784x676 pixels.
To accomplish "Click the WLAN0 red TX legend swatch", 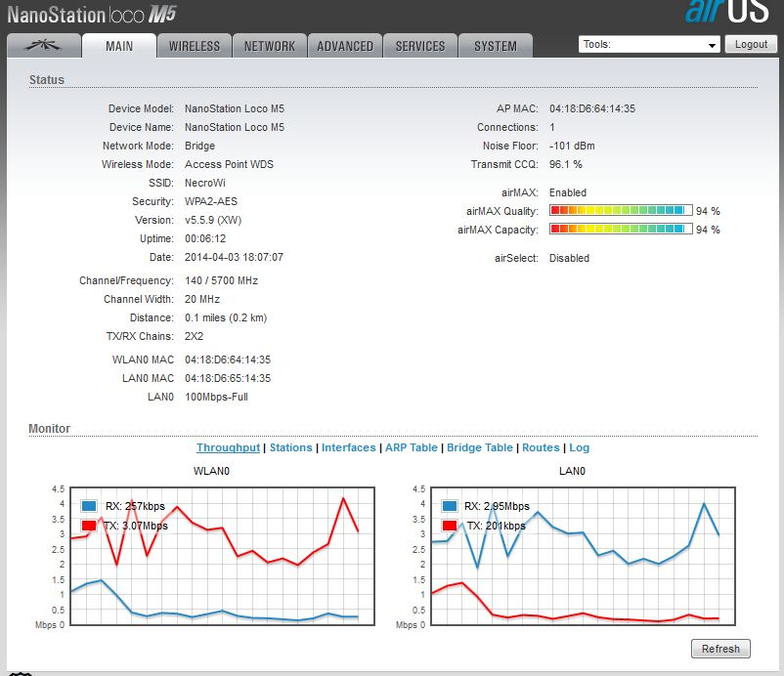I will (89, 526).
